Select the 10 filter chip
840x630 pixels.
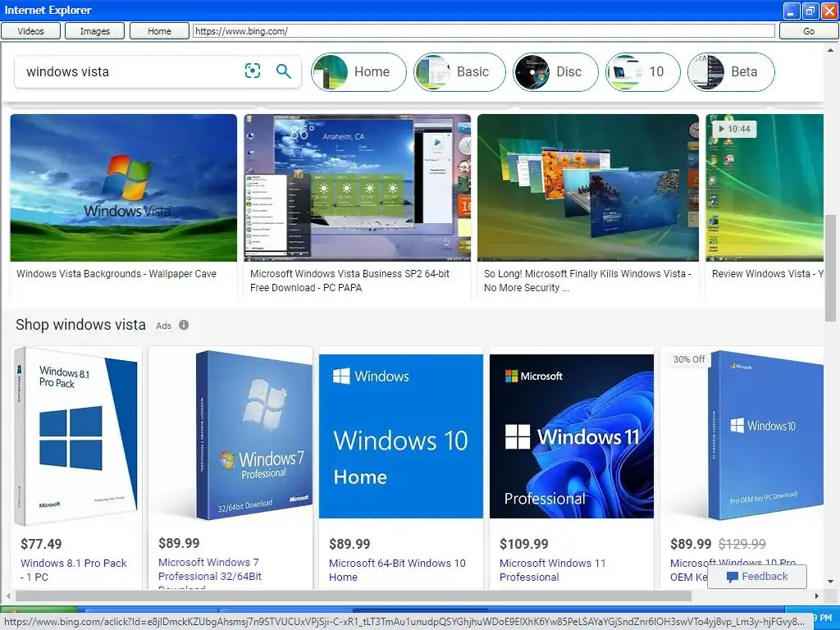click(643, 72)
